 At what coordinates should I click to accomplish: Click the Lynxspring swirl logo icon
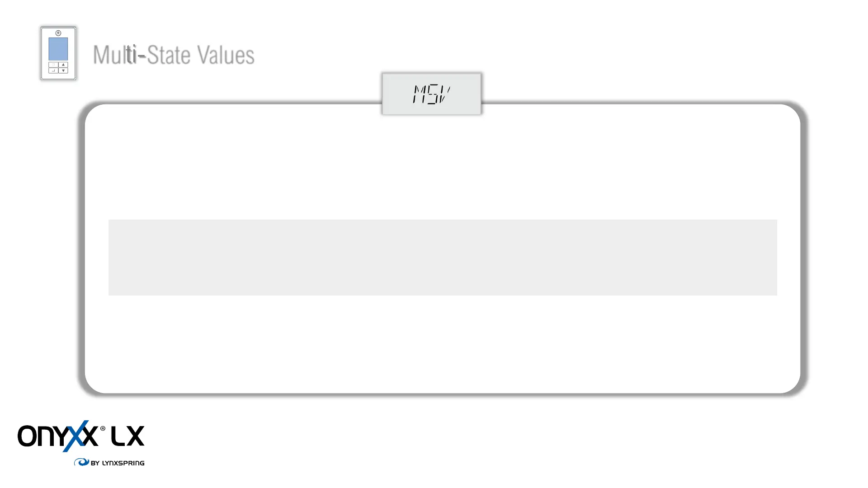[82, 462]
